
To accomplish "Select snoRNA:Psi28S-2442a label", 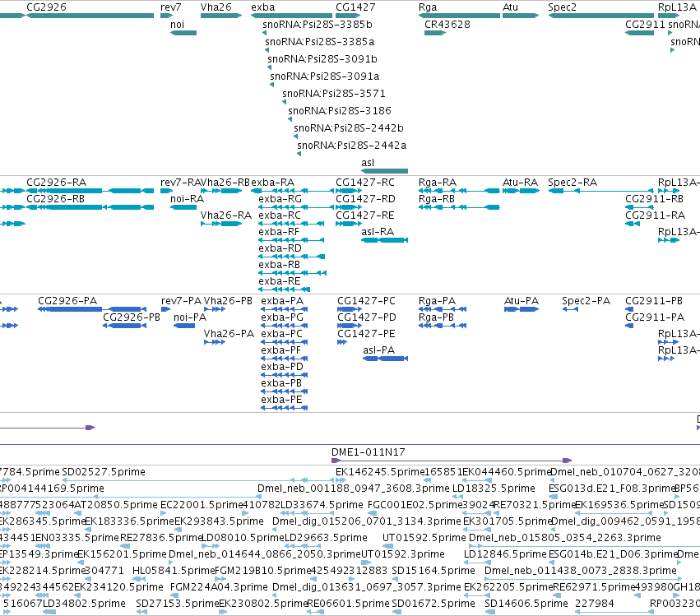I will click(x=352, y=146).
